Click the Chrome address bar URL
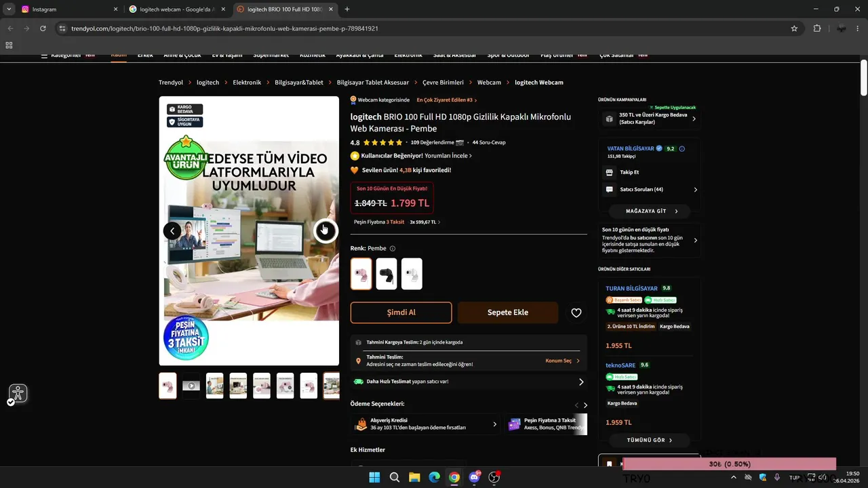This screenshot has width=868, height=488. pos(224,28)
